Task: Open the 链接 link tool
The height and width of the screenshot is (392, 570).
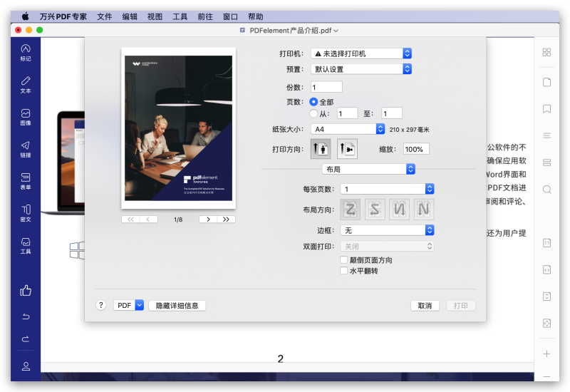Action: pyautogui.click(x=26, y=148)
